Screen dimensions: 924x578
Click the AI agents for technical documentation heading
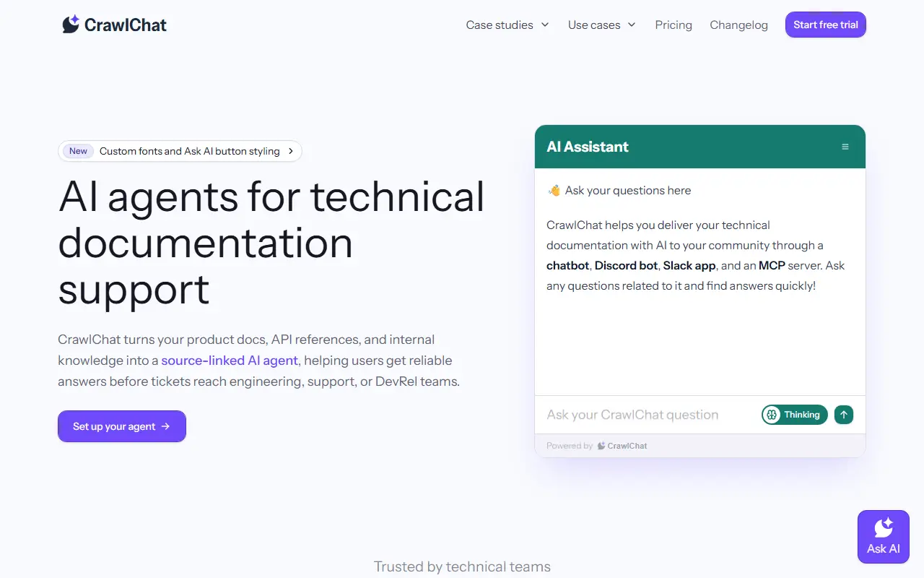point(271,243)
